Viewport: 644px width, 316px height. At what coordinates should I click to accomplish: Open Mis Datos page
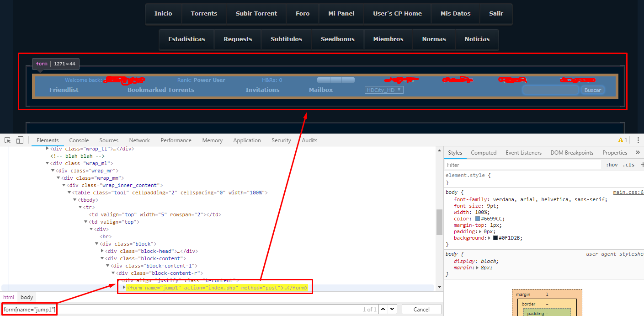pyautogui.click(x=455, y=14)
